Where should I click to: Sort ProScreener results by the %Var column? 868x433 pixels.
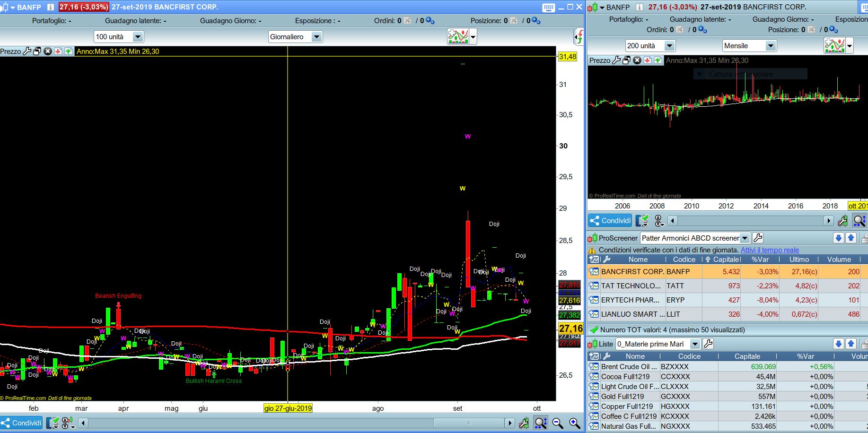[x=760, y=260]
